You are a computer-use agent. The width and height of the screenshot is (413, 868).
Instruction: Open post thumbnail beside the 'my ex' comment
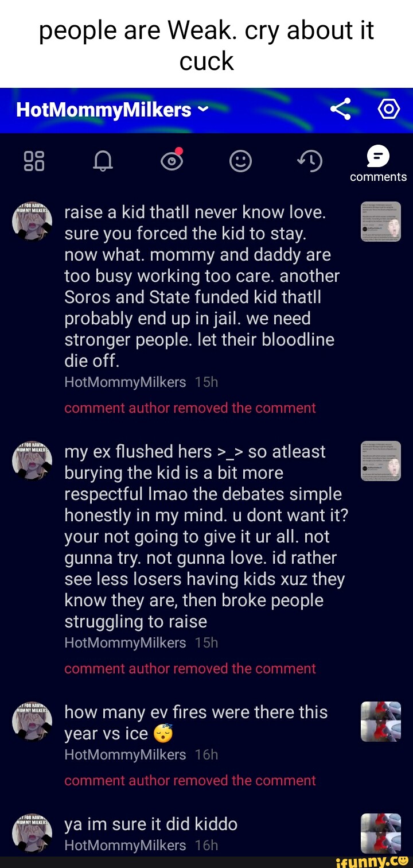click(x=380, y=461)
